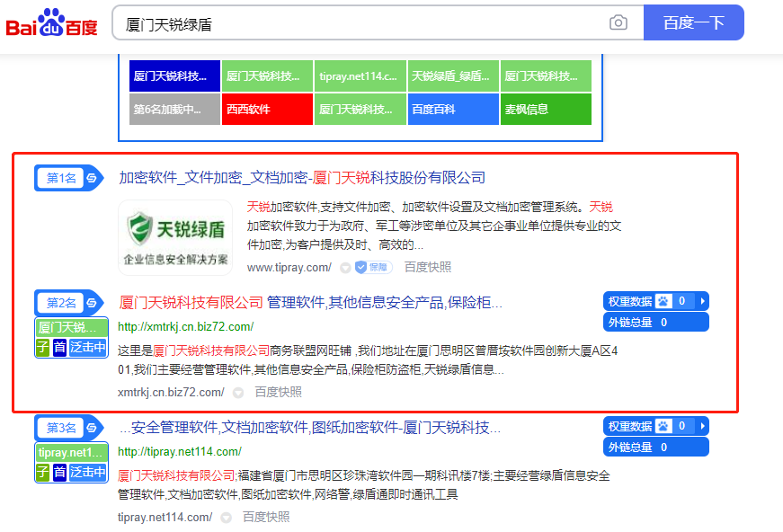The image size is (783, 532).
Task: Click the last 厦门天锐科技... tile in top row
Action: pos(546,75)
